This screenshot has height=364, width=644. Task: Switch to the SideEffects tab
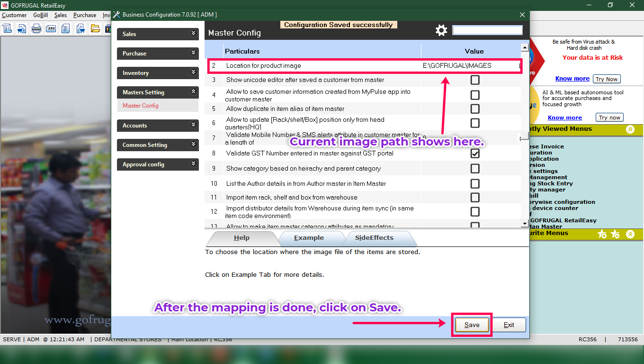point(374,238)
